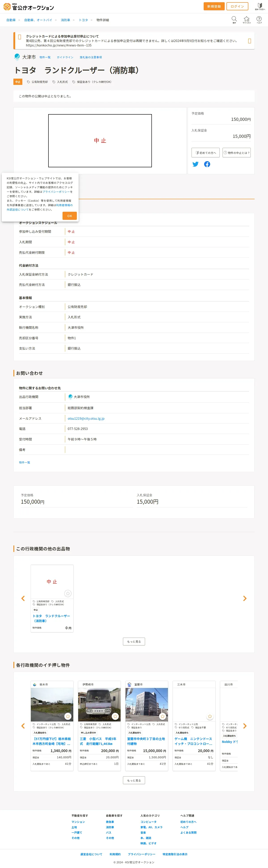Open 利用者情報の外部送信について link

click(x=40, y=207)
